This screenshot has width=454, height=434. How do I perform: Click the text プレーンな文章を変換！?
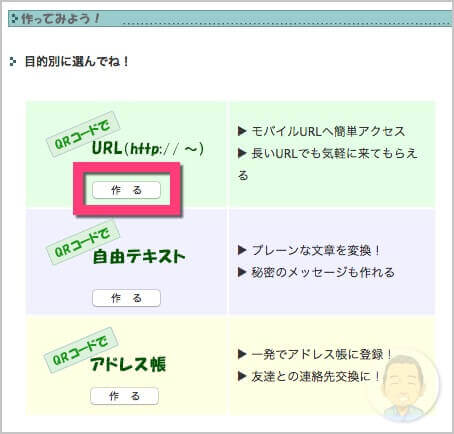(316, 250)
